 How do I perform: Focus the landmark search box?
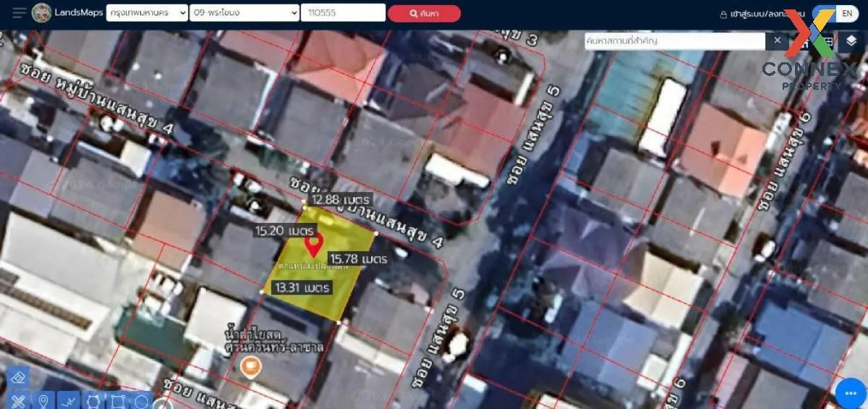(x=674, y=41)
